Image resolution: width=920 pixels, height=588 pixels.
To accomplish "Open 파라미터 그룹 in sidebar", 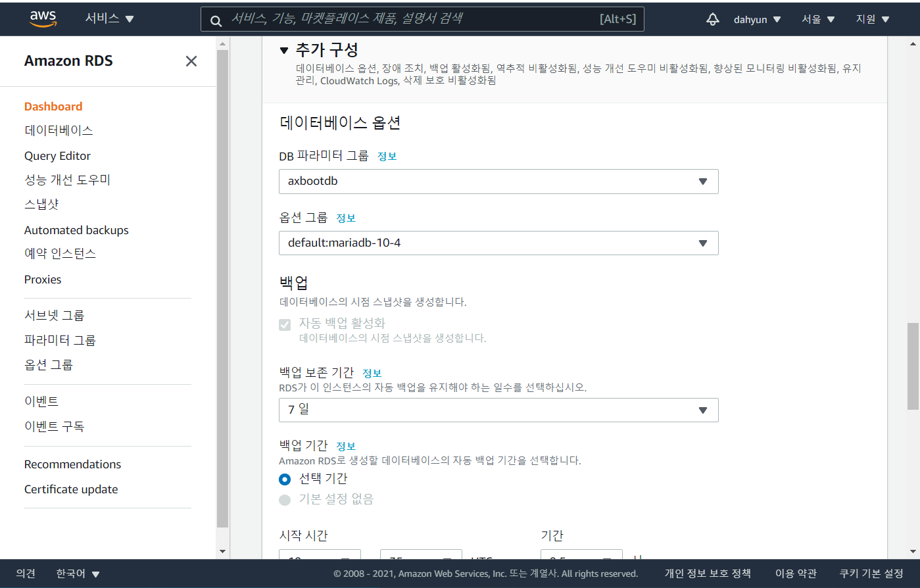I will (60, 340).
